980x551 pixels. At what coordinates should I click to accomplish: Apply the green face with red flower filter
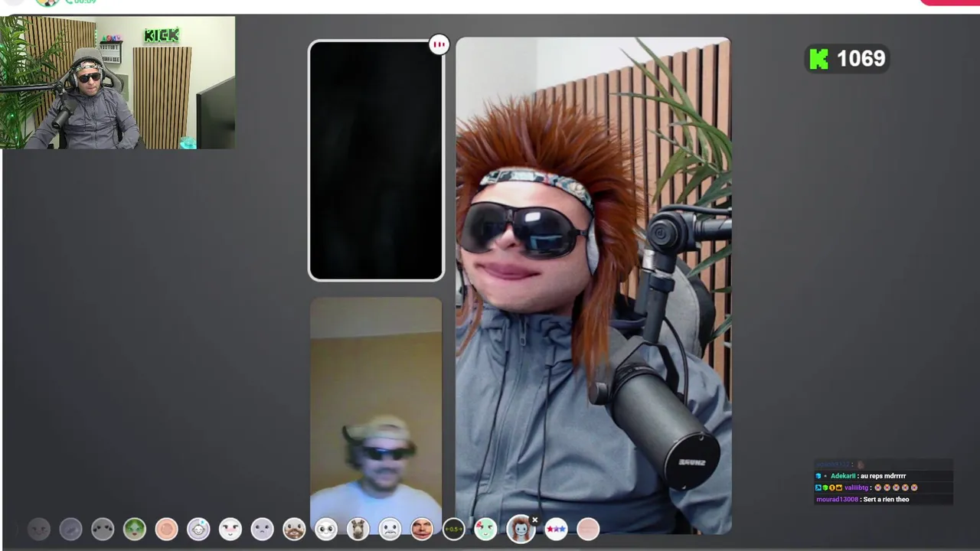coord(485,529)
